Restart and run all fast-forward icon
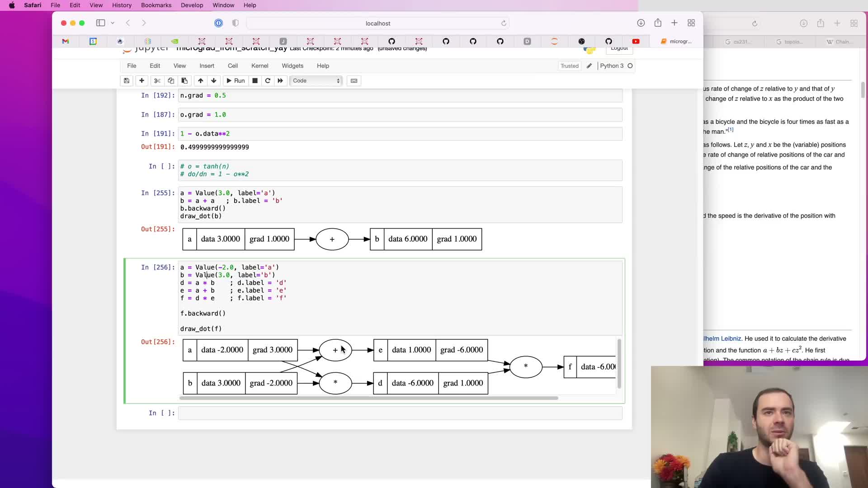Viewport: 868px width, 488px height. pyautogui.click(x=280, y=80)
